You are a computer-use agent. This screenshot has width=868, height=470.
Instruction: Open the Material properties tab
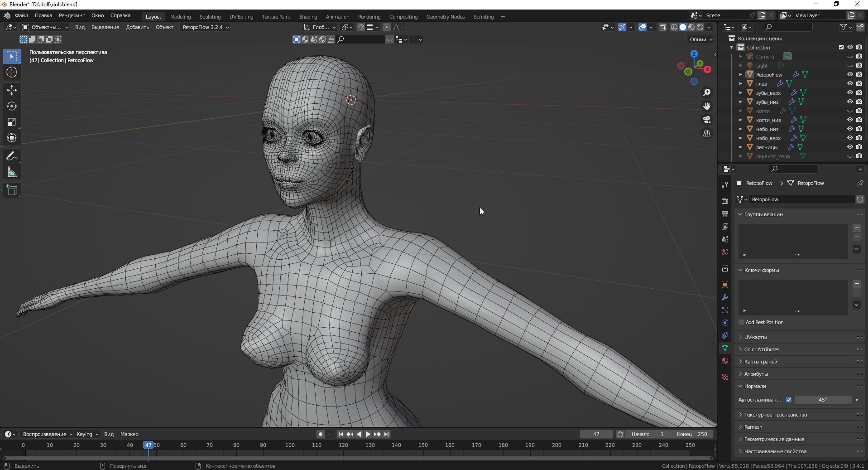coord(725,361)
